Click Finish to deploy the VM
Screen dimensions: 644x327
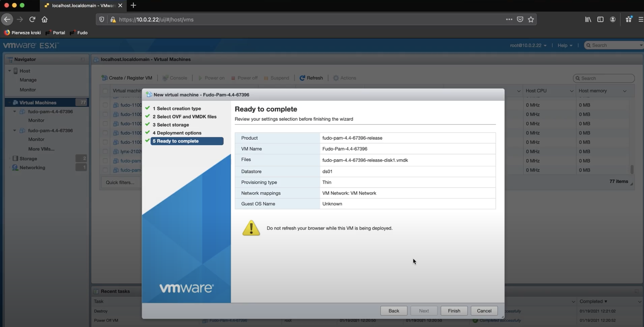pos(454,311)
